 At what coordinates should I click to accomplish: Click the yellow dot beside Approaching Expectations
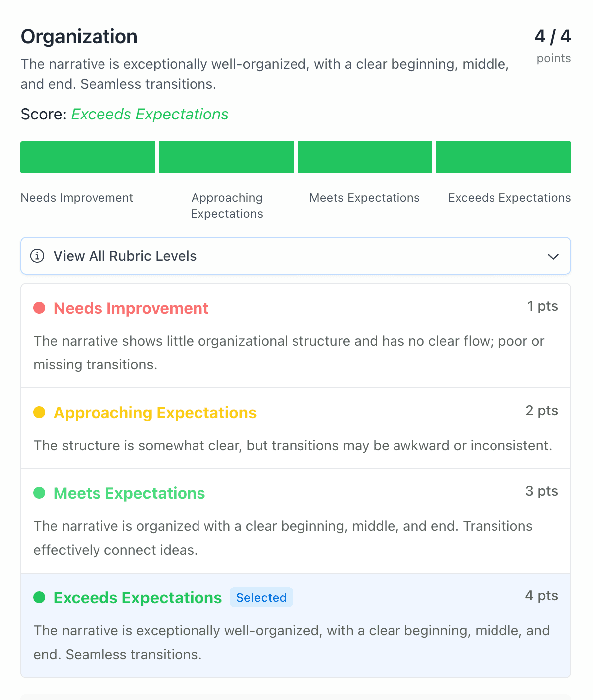point(39,412)
